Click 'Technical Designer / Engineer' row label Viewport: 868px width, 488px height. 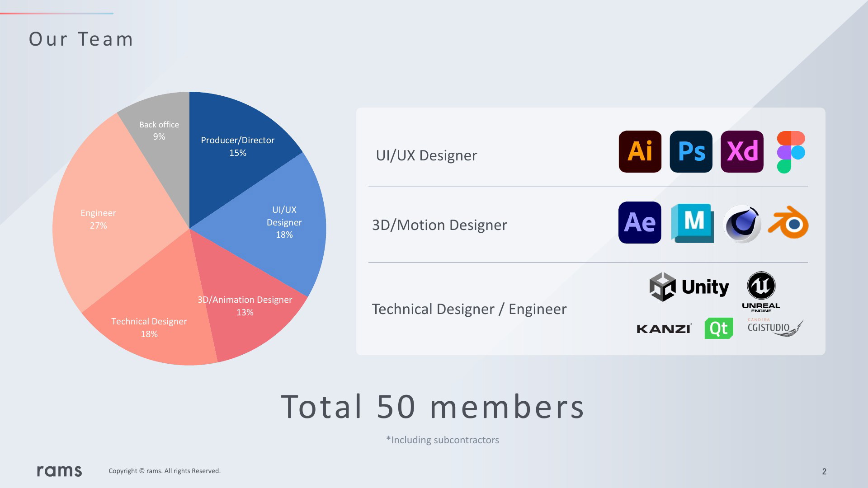pyautogui.click(x=469, y=309)
